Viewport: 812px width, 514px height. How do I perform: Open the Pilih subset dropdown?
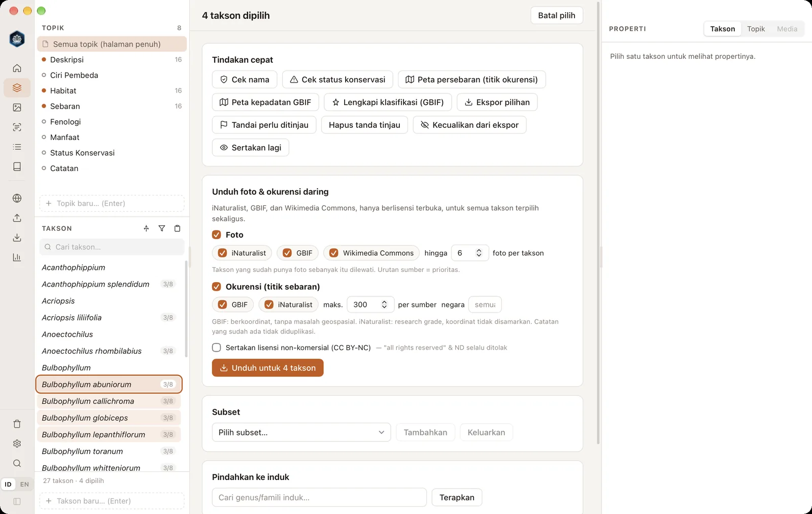(x=301, y=432)
